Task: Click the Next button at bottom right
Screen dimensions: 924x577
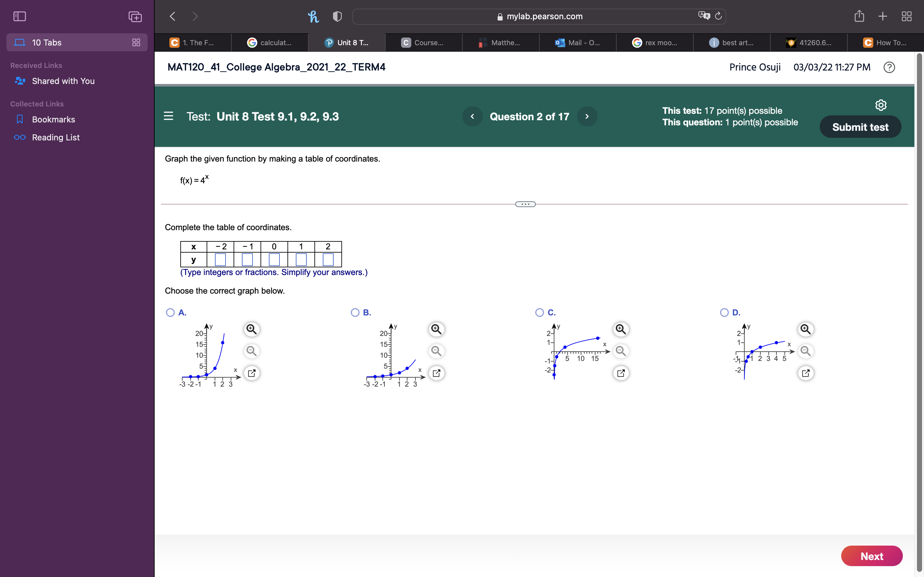Action: pyautogui.click(x=872, y=556)
